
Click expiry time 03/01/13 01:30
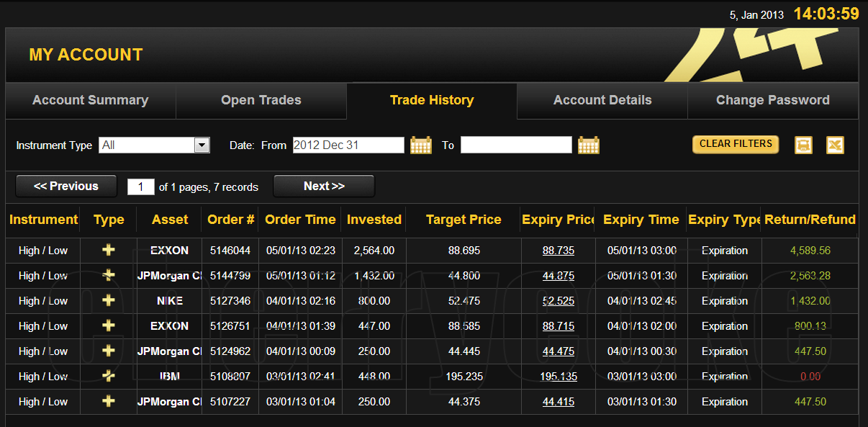click(x=642, y=402)
